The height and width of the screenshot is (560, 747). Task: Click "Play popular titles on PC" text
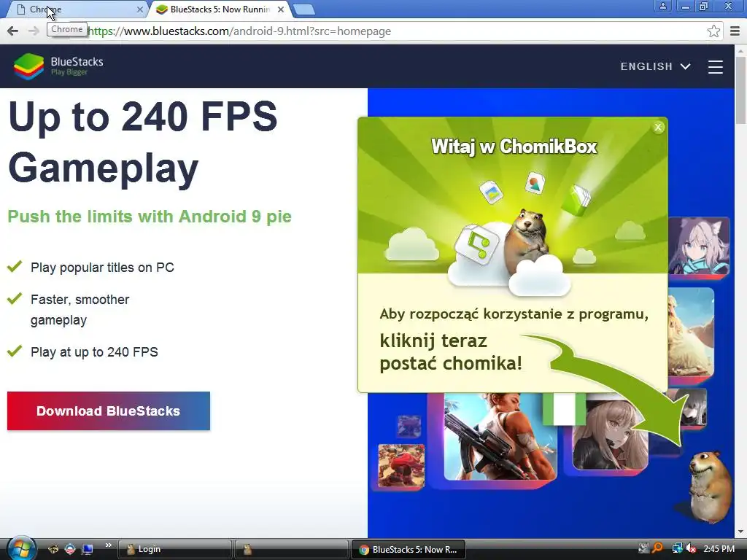pyautogui.click(x=102, y=268)
